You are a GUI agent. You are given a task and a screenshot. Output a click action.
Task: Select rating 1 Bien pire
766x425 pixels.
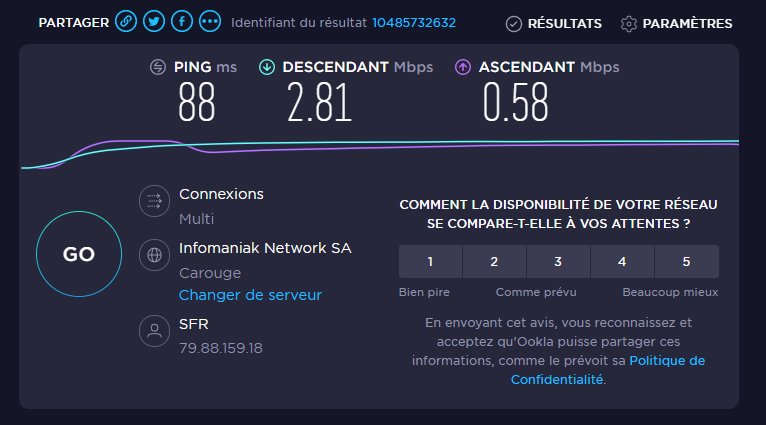coord(430,262)
